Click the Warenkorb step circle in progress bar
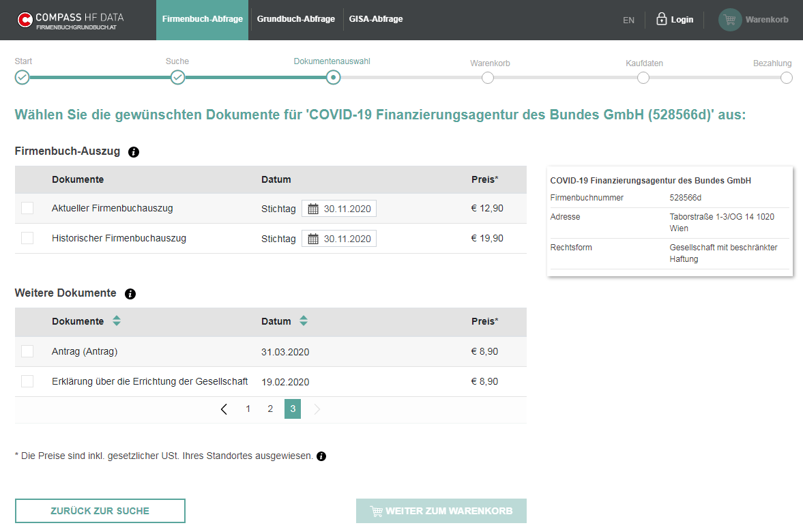The image size is (803, 532). coord(488,78)
